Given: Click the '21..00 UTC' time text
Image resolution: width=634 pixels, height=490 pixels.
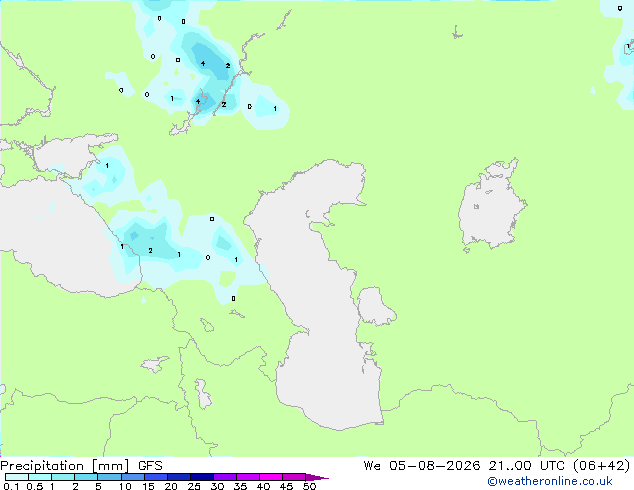Looking at the screenshot, I should (526, 466).
